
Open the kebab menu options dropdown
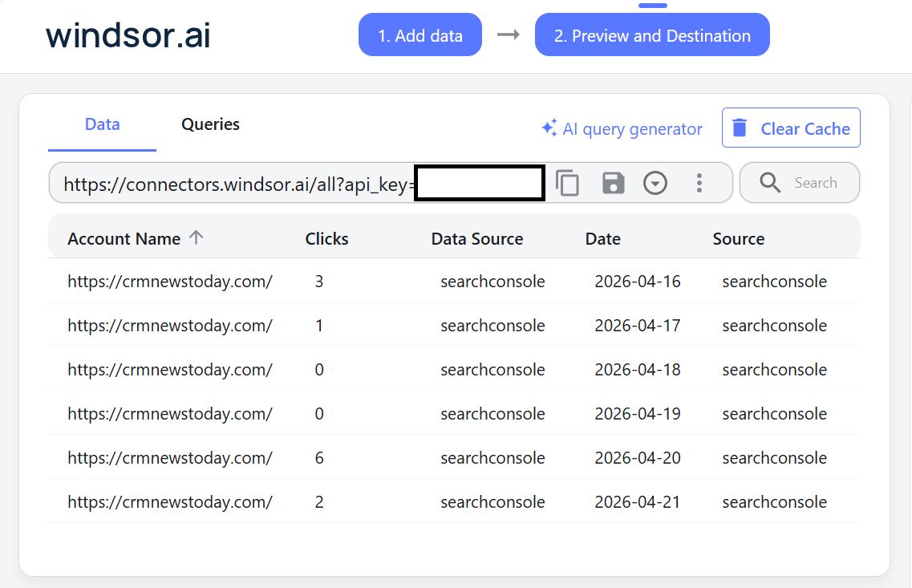tap(699, 183)
